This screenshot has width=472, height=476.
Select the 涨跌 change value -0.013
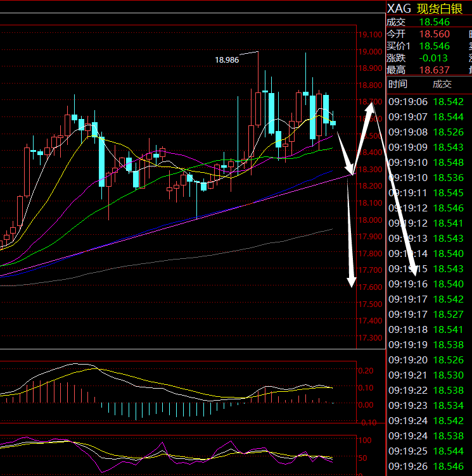[x=433, y=58]
